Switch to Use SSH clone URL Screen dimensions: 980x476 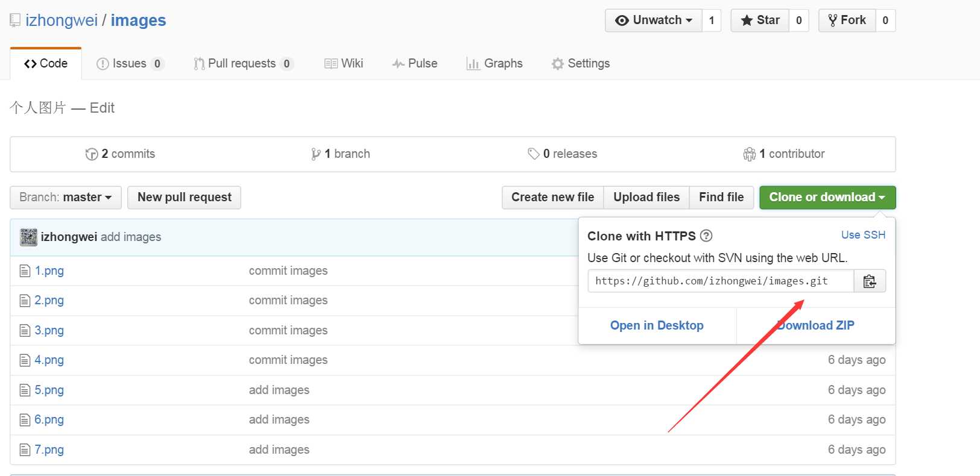coord(864,235)
